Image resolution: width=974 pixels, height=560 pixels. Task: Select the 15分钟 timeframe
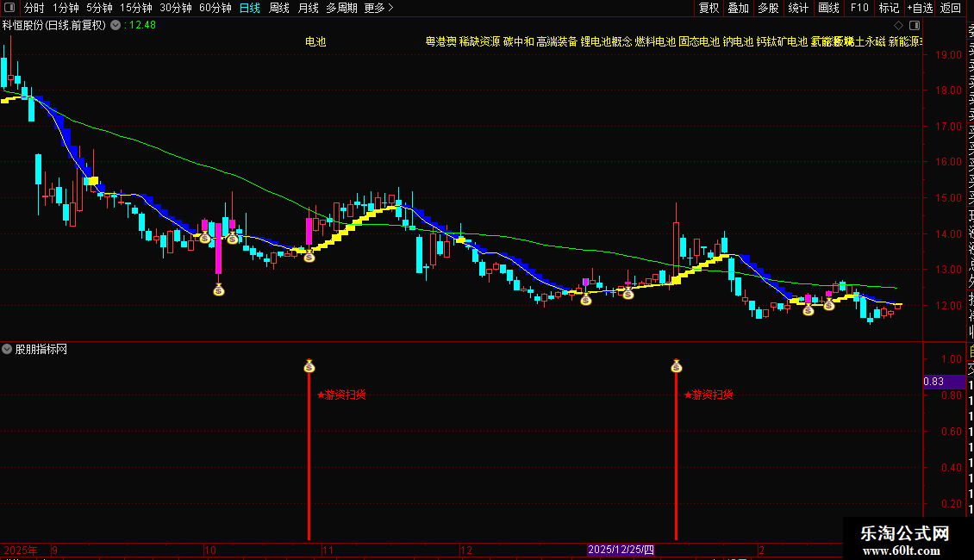tap(136, 8)
